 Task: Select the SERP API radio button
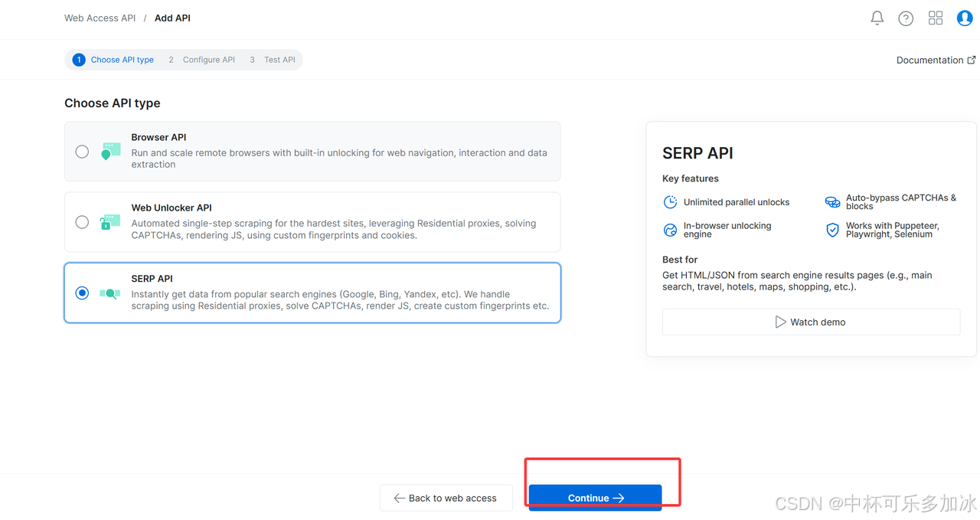point(82,293)
